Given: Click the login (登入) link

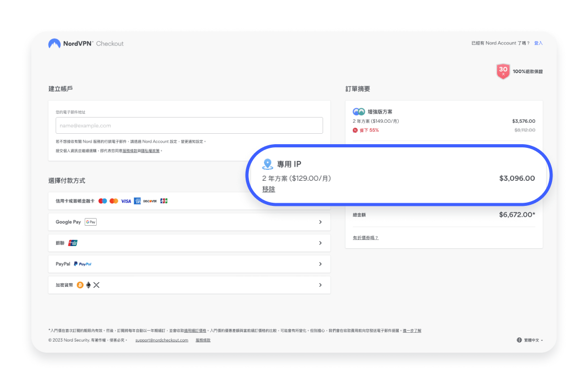Looking at the screenshot, I should click(x=538, y=43).
